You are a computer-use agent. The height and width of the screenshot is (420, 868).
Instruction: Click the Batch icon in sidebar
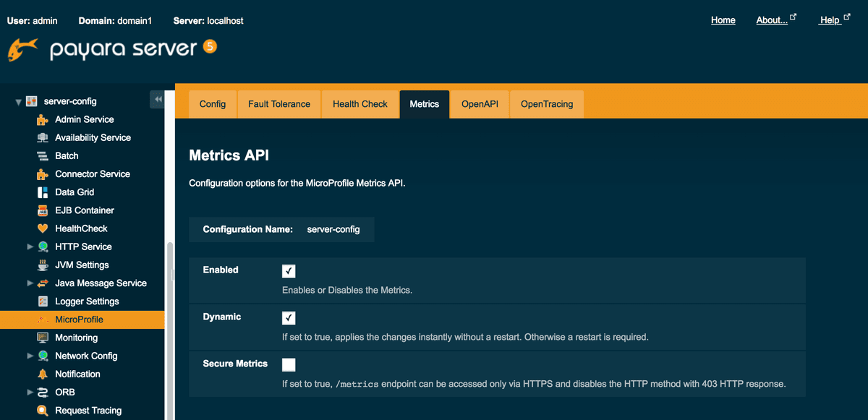click(43, 155)
